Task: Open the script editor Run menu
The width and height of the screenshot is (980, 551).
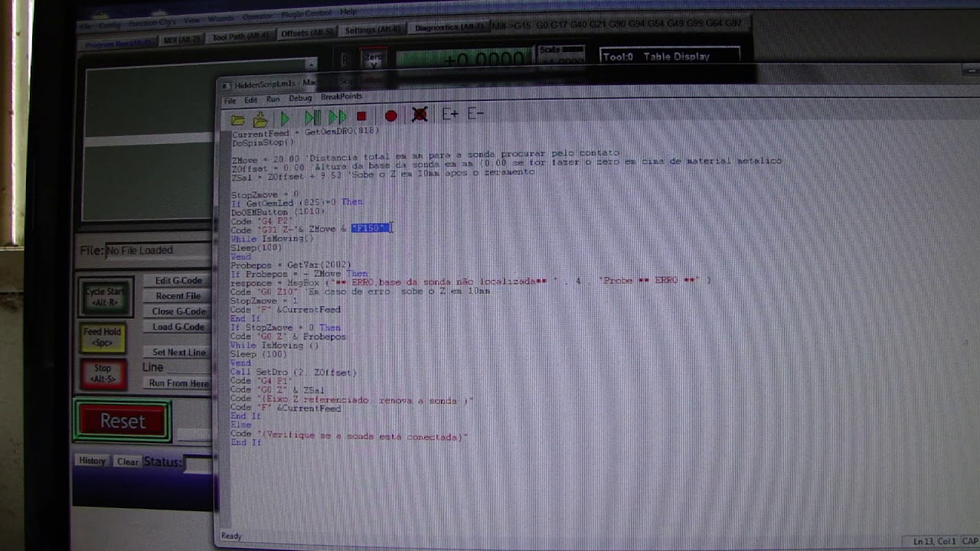Action: coord(273,99)
